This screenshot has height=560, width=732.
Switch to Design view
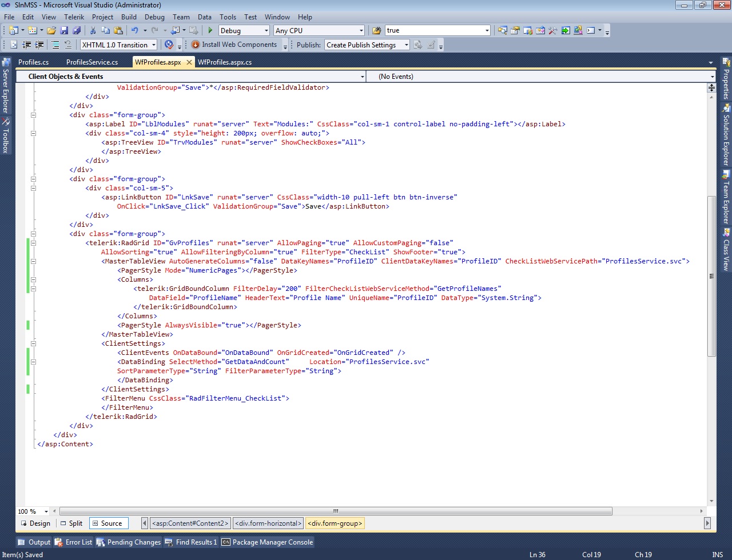tap(35, 523)
